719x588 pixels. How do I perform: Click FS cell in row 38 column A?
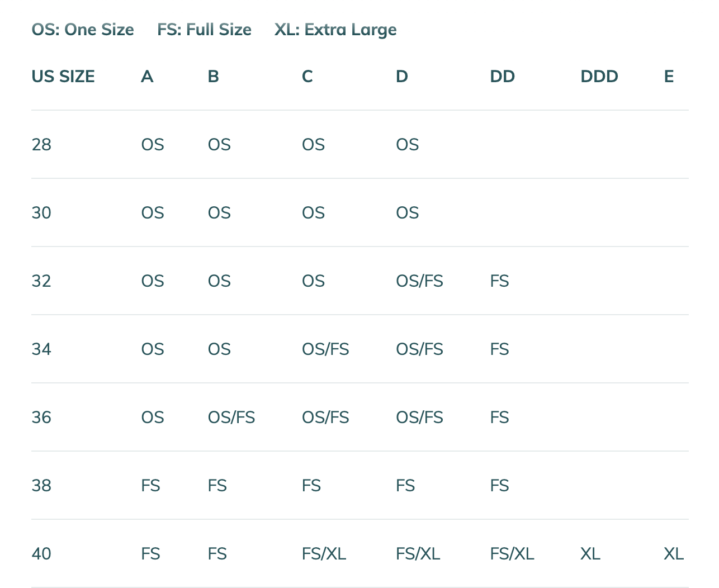coord(151,486)
